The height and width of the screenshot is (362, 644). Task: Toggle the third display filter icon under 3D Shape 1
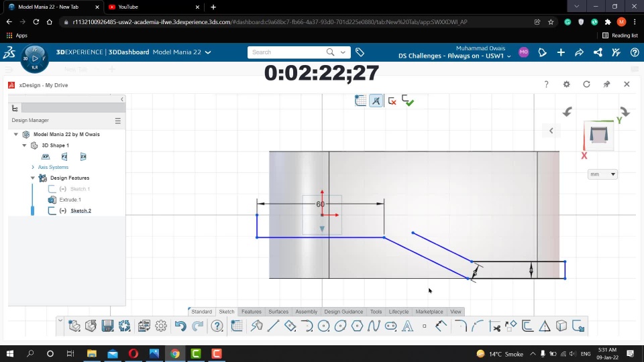coord(83,156)
